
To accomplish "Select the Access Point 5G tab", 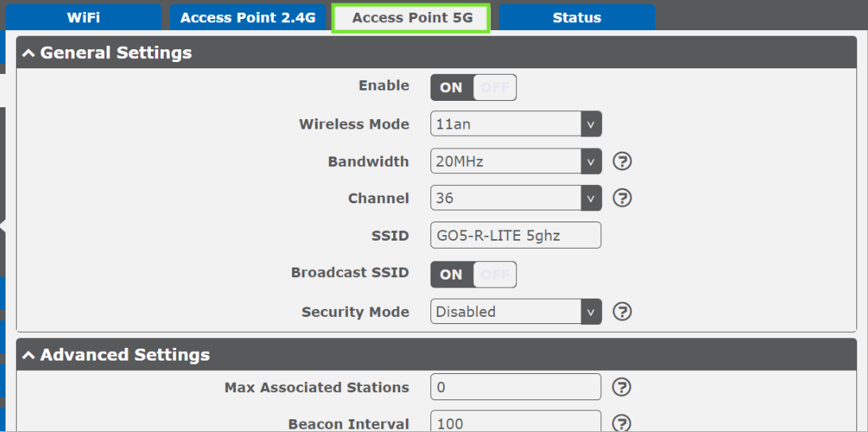I will (411, 17).
